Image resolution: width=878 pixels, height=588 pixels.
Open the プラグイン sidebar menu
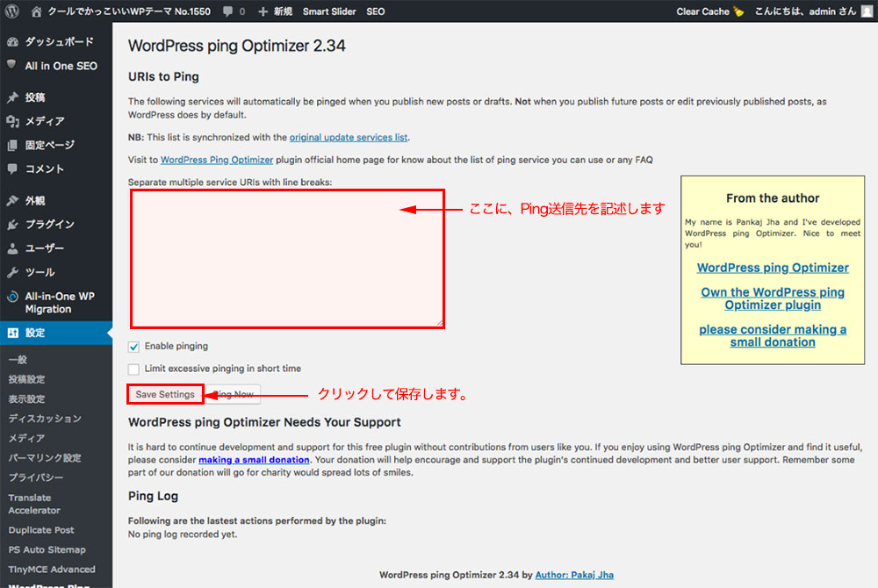click(x=50, y=225)
